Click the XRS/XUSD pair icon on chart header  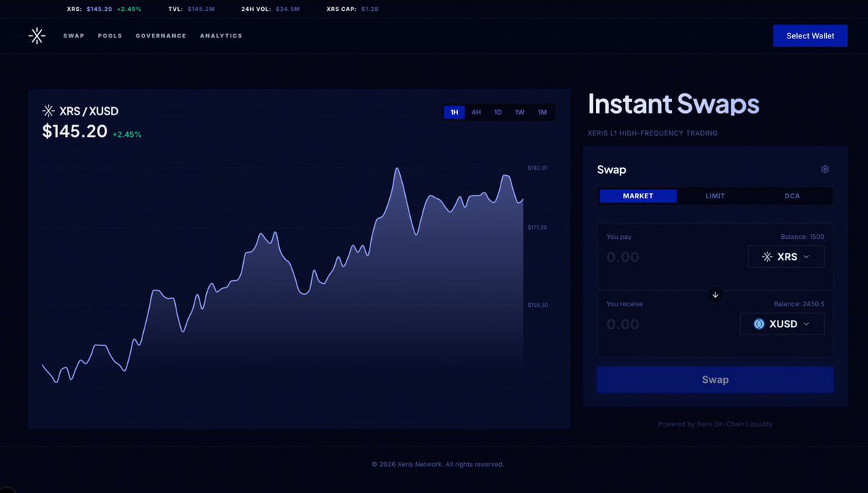click(x=48, y=111)
